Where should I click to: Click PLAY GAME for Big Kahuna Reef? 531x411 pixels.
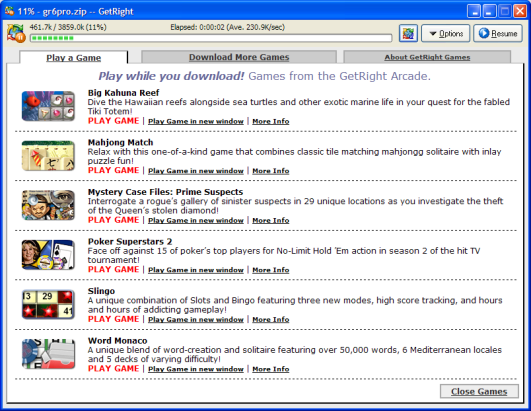click(x=113, y=121)
